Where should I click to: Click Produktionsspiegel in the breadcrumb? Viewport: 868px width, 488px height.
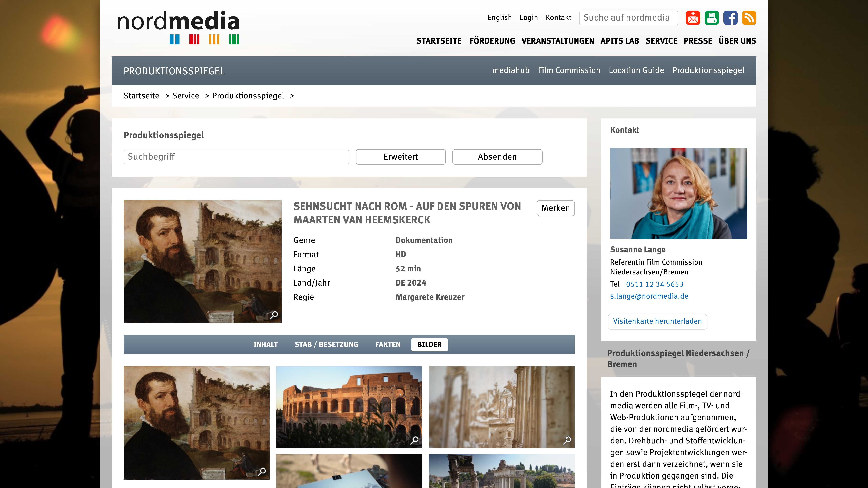[x=248, y=96]
